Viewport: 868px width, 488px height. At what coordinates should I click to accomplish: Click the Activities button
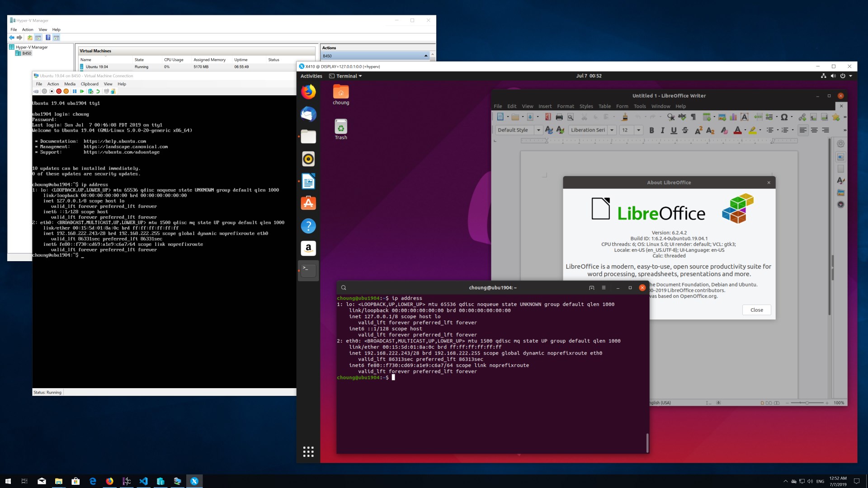tap(311, 76)
